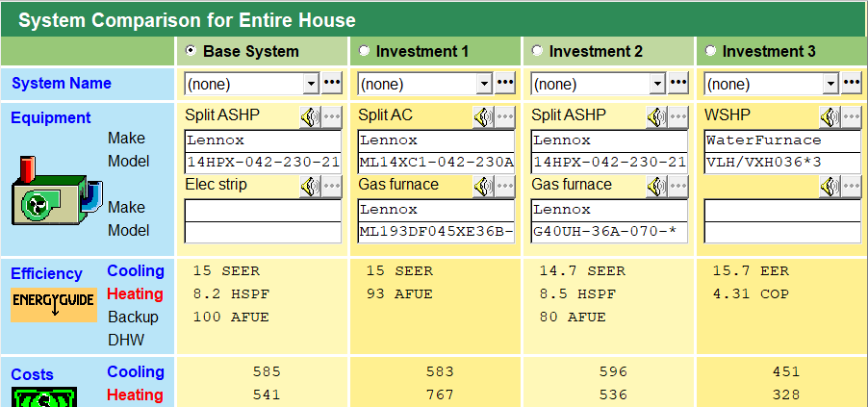Click the Costs label

point(32,375)
